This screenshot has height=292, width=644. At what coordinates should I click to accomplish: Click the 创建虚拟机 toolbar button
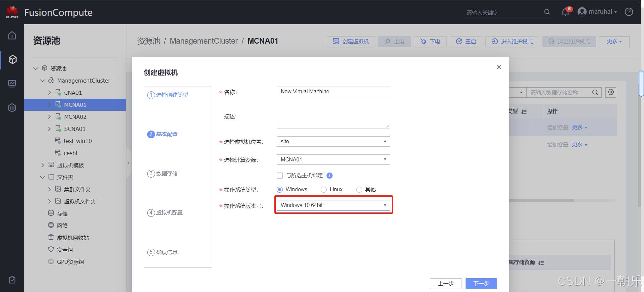click(351, 41)
